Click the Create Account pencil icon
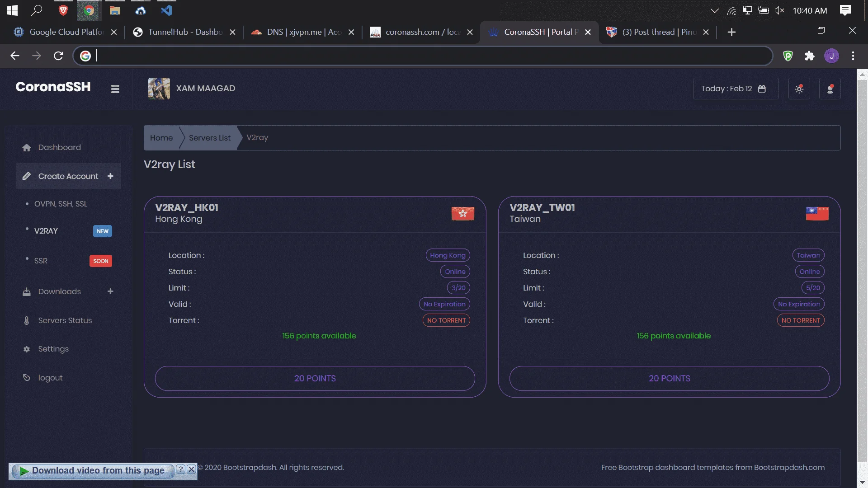Image resolution: width=868 pixels, height=488 pixels. 27,176
